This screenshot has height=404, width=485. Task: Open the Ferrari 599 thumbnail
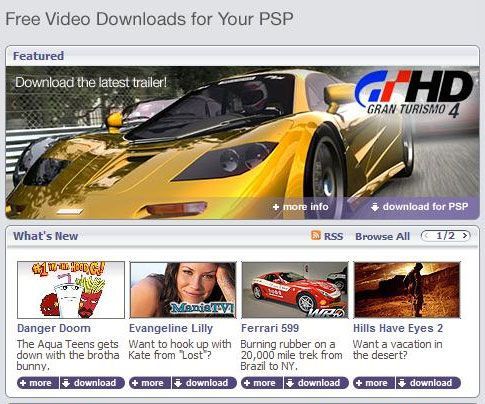(295, 290)
